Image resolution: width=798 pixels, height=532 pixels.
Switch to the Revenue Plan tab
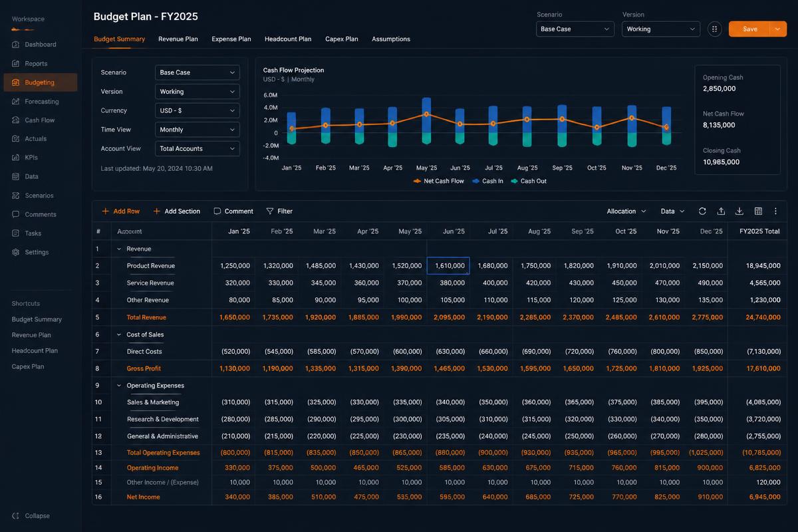(x=178, y=39)
